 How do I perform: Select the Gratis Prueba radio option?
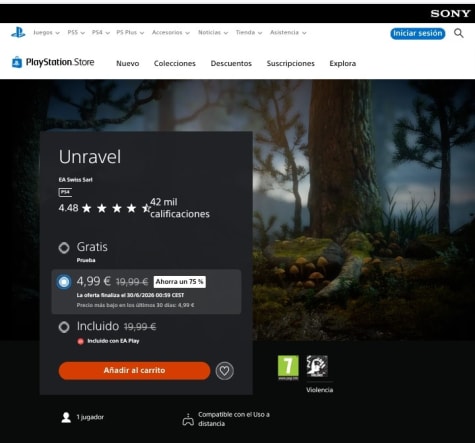(64, 248)
